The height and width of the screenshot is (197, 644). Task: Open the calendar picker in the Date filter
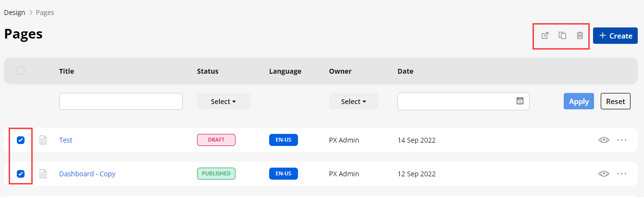(520, 101)
